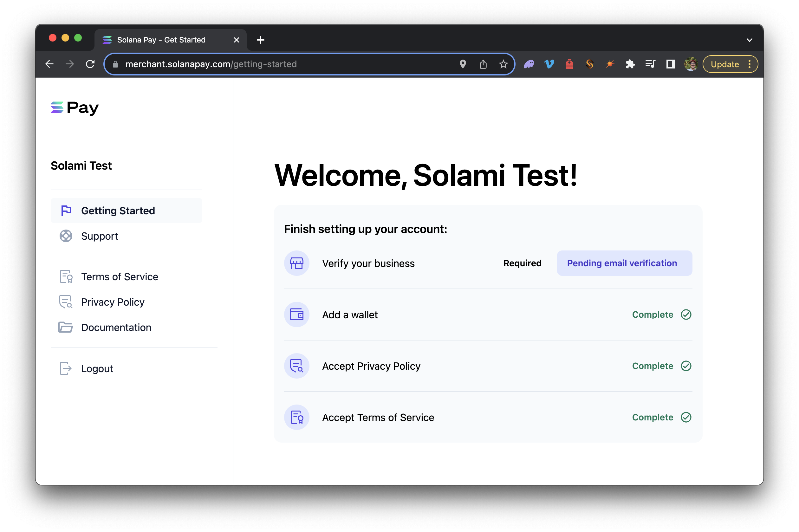Click Pending email verification button
This screenshot has width=799, height=532.
click(x=625, y=263)
